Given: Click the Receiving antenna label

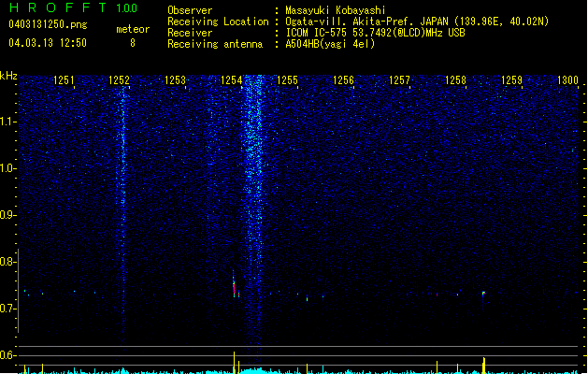Looking at the screenshot, I should tap(215, 44).
